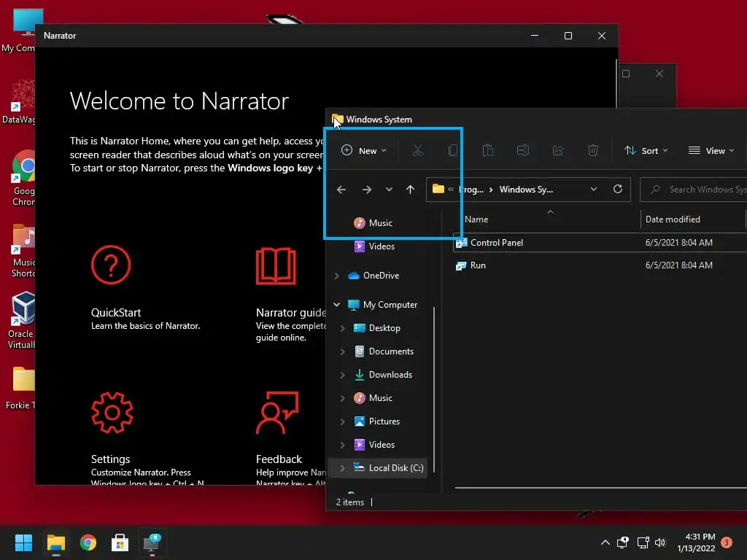The width and height of the screenshot is (747, 560).
Task: Click the Delete trash icon
Action: [x=592, y=150]
